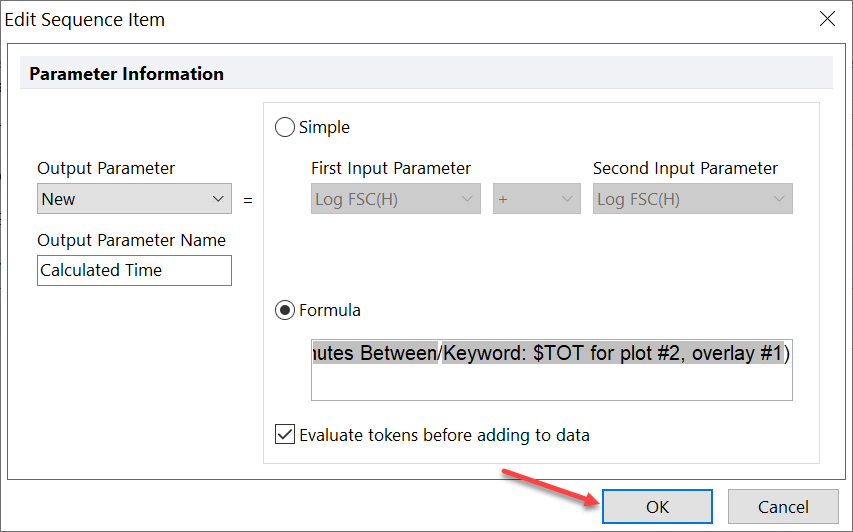Click the Second Input Parameter label

pyautogui.click(x=685, y=168)
